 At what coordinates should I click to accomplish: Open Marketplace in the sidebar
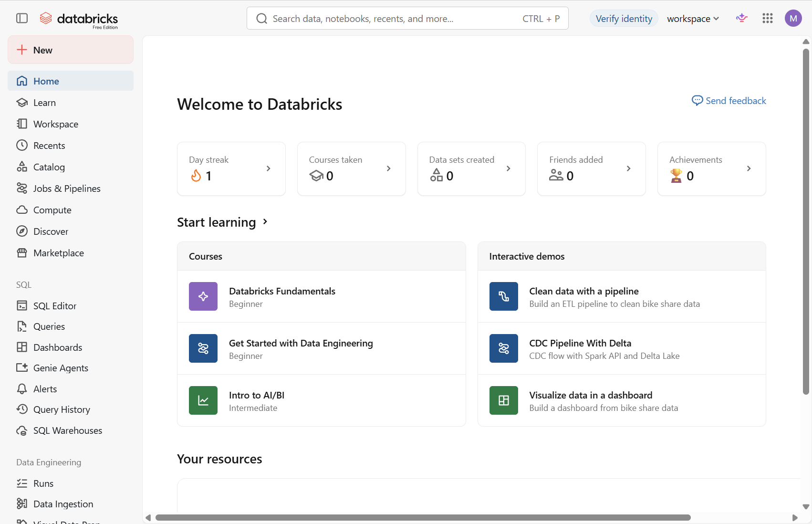[x=71, y=253]
